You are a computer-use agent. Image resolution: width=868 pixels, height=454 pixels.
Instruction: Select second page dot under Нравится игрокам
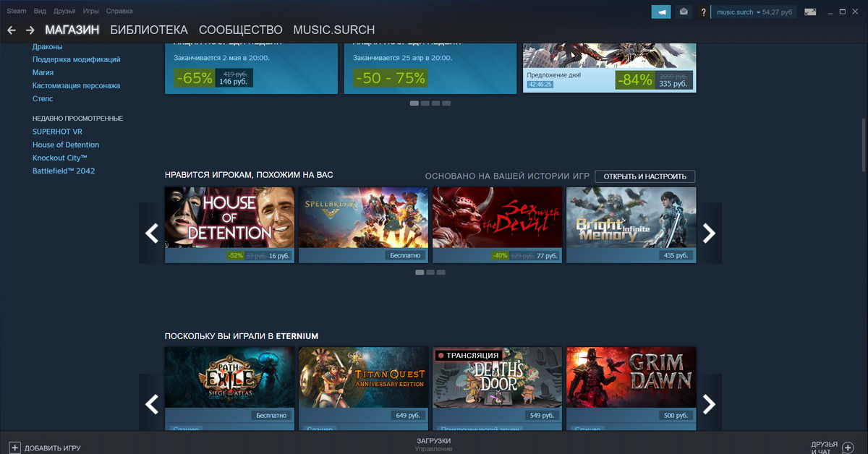pyautogui.click(x=430, y=273)
